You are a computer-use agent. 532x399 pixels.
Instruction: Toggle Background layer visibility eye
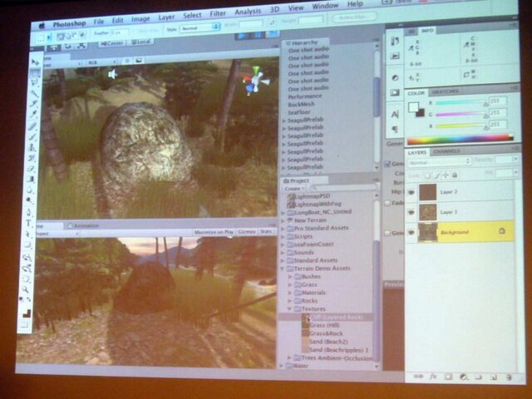pyautogui.click(x=411, y=233)
